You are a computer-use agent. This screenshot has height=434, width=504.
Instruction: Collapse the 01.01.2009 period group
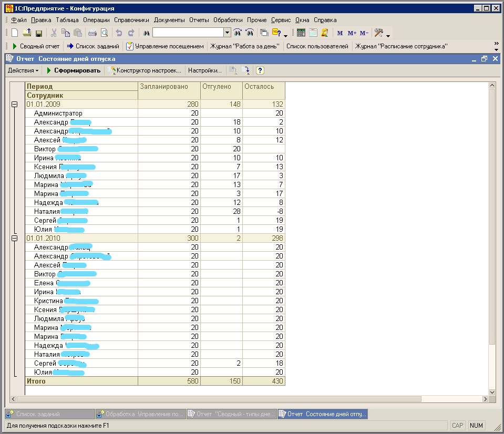(x=15, y=104)
